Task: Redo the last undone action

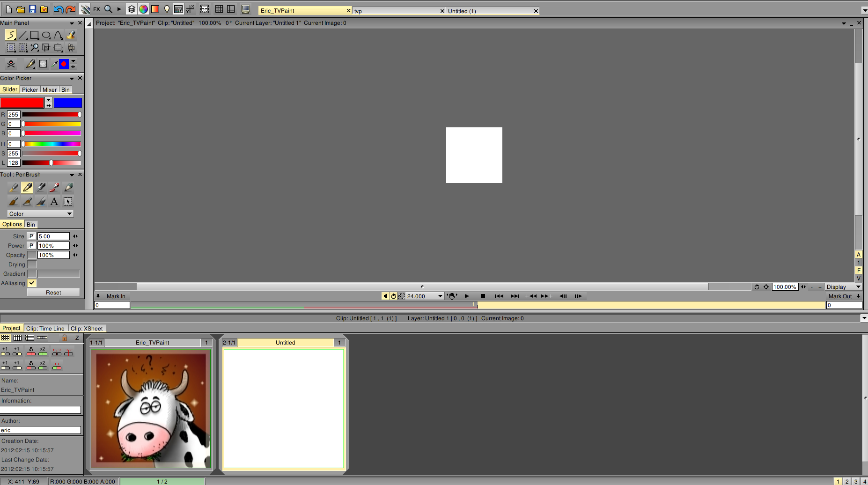Action: click(71, 9)
